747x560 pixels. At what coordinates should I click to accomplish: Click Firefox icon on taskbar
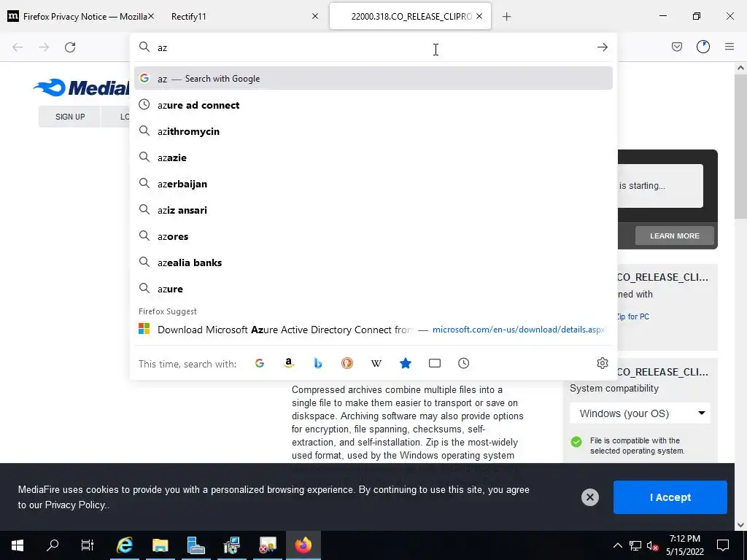click(x=303, y=545)
